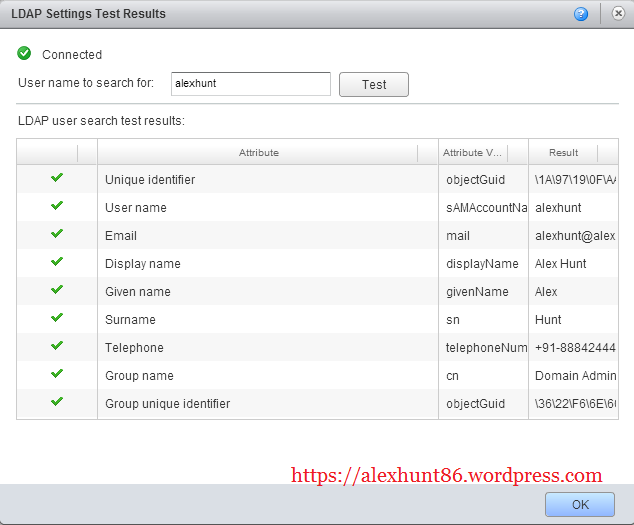Open the alexhunt86.wordpress.com link
Screen dimensions: 634x525
446,476
